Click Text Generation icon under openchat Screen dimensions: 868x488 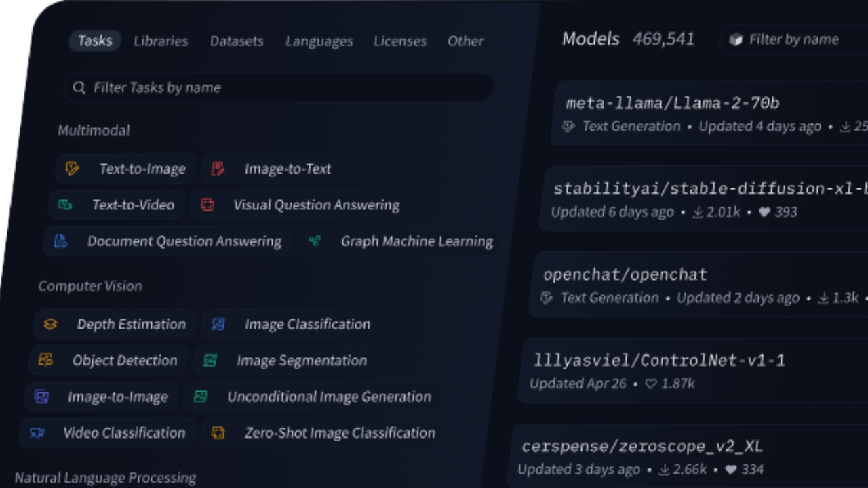(547, 298)
